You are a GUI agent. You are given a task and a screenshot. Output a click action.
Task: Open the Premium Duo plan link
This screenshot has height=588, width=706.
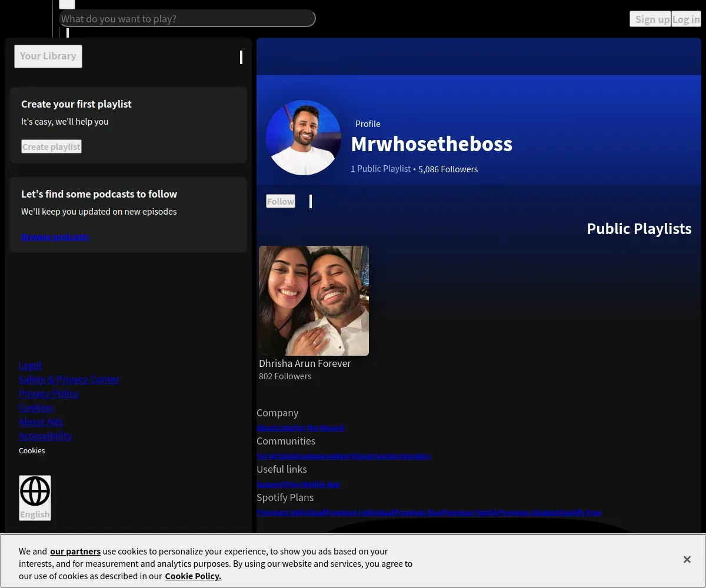[418, 513]
